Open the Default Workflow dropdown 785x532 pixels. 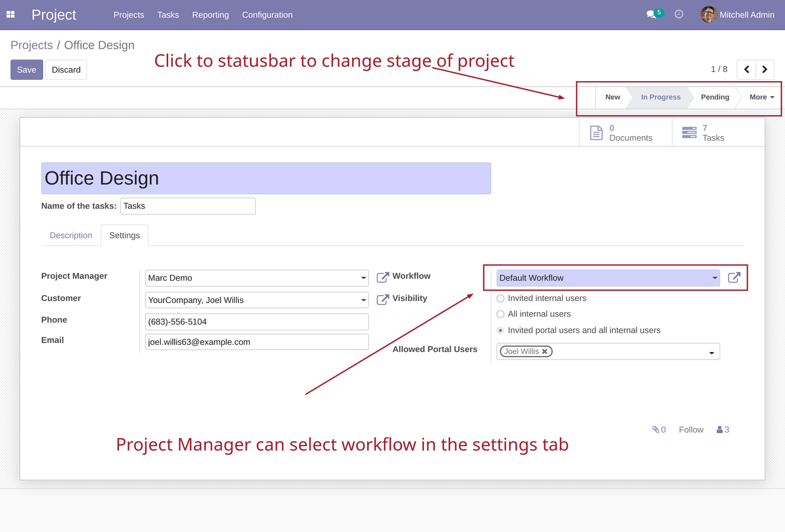[714, 277]
